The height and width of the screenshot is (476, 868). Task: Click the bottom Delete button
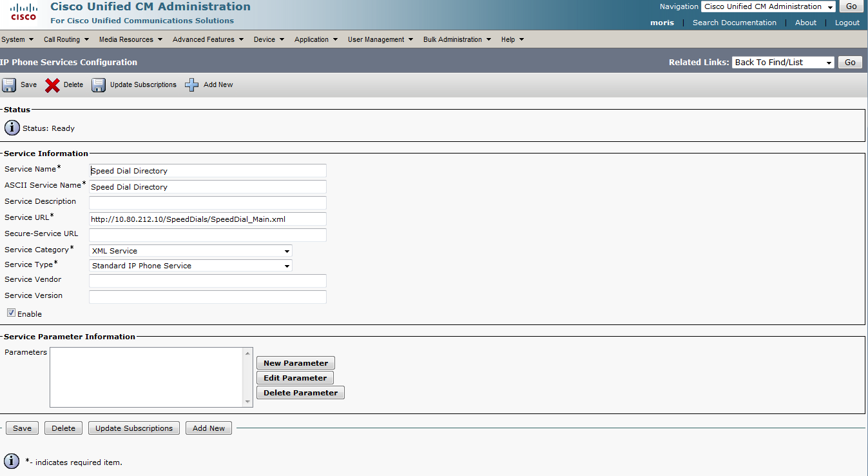(x=64, y=428)
